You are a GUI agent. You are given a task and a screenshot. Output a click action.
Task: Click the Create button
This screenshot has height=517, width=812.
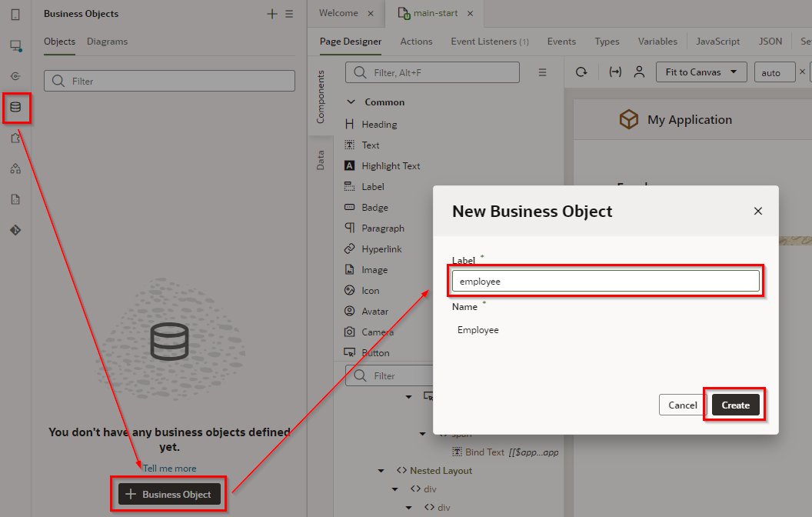tap(735, 405)
